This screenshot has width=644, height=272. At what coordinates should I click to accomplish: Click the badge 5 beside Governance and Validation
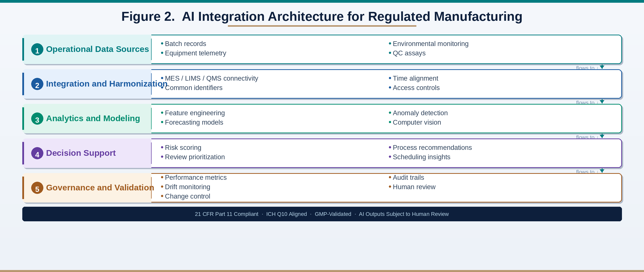37,189
